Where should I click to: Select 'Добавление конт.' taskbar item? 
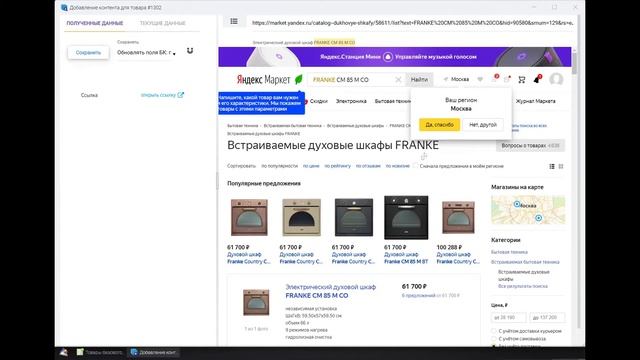tap(153, 352)
